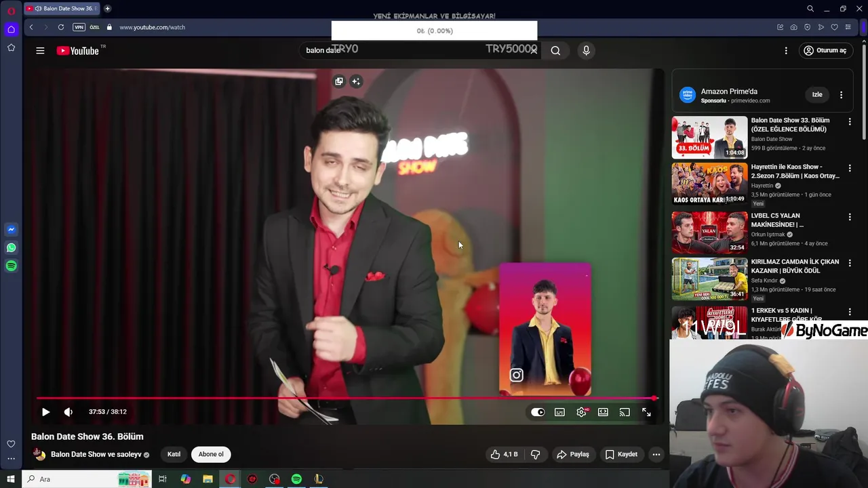Viewport: 868px width, 488px height.
Task: Cast video to a TV
Action: pos(625,412)
